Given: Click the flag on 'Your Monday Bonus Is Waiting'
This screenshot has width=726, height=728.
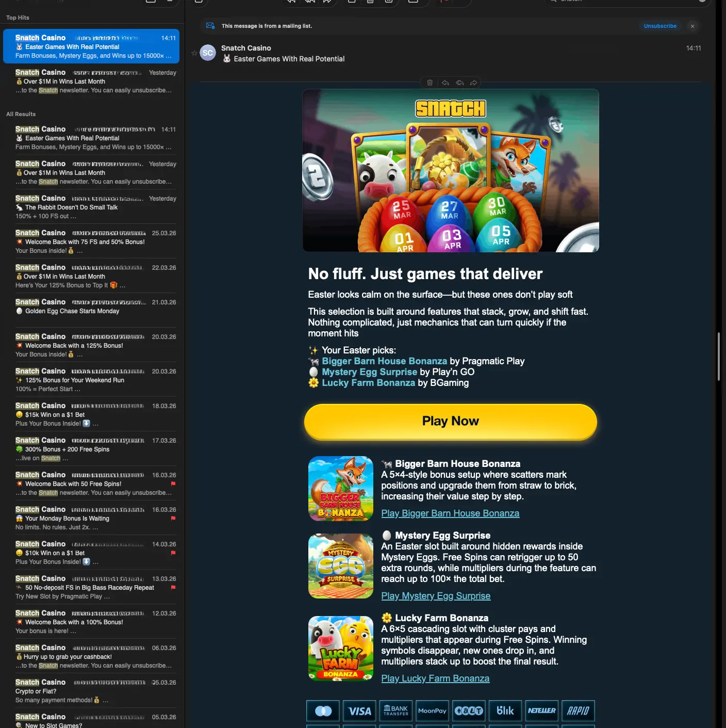Looking at the screenshot, I should point(173,519).
